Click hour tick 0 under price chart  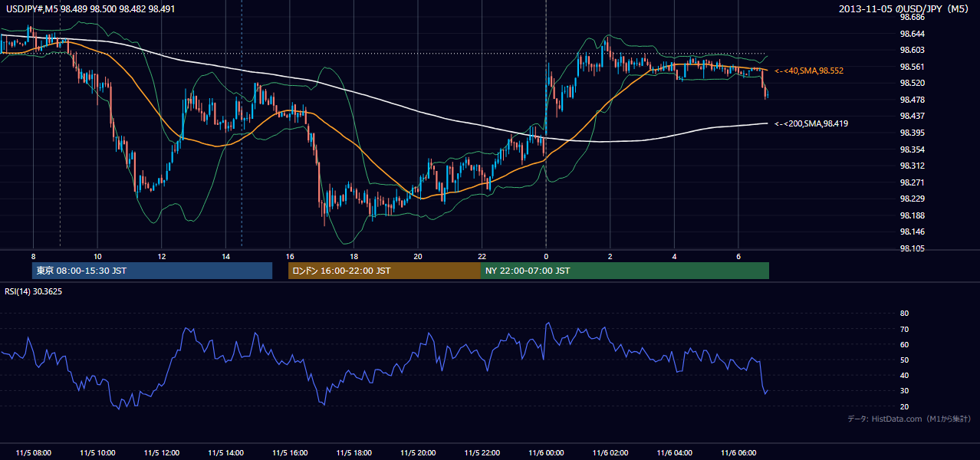[546, 256]
